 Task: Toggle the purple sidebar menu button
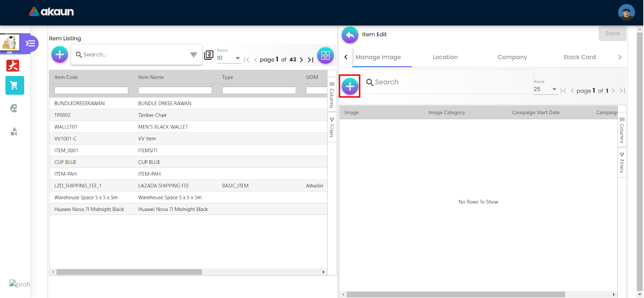31,43
